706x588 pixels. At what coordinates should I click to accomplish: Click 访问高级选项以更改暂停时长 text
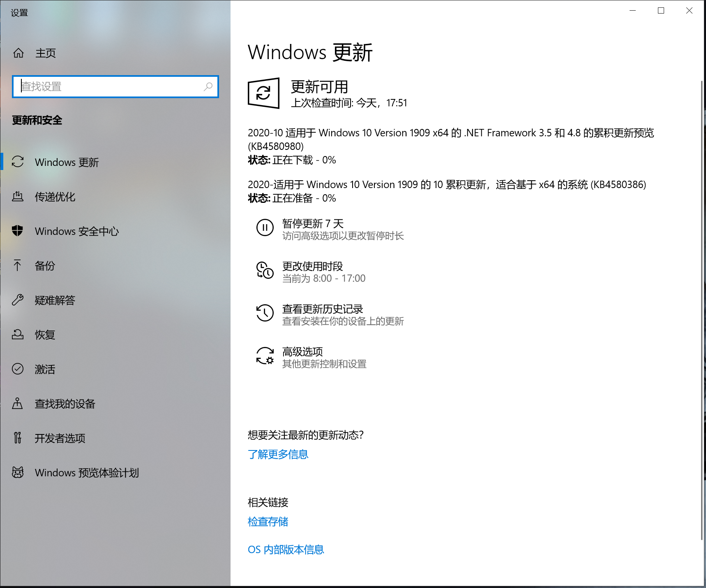click(x=343, y=236)
